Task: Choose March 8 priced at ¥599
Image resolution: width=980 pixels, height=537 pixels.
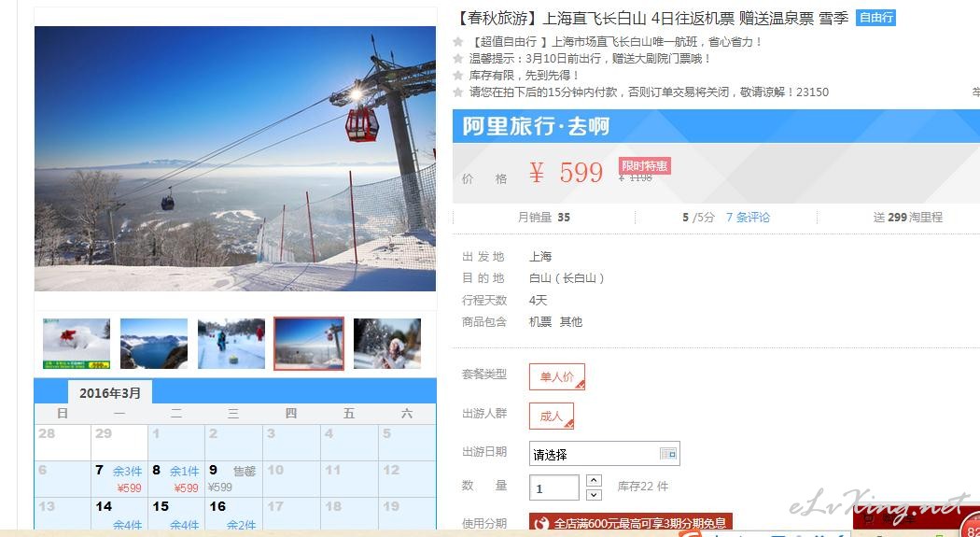Action: (x=176, y=479)
